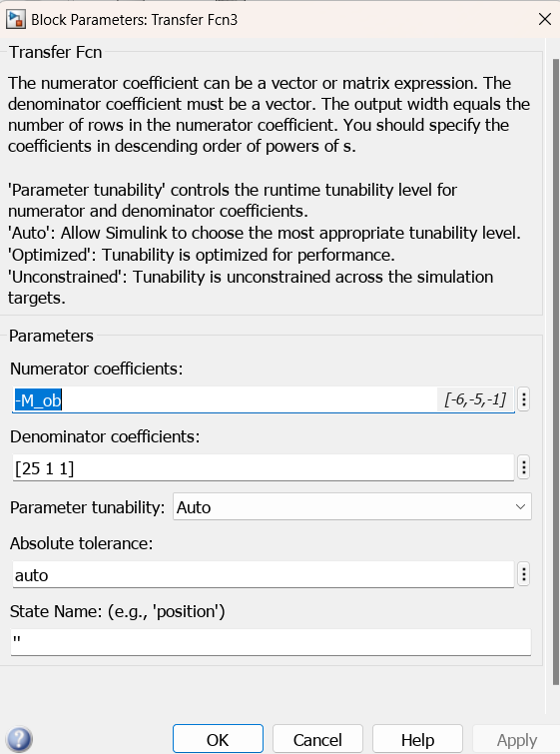Click the evaluated value preview [-6,-5,-1]

click(x=475, y=399)
